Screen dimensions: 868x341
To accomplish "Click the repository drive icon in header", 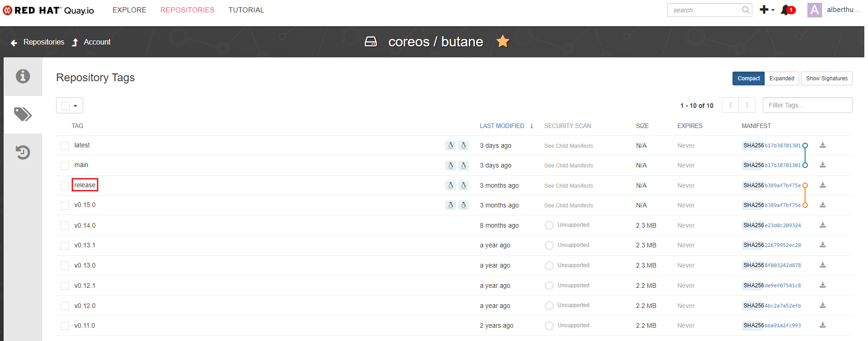I will pyautogui.click(x=371, y=42).
